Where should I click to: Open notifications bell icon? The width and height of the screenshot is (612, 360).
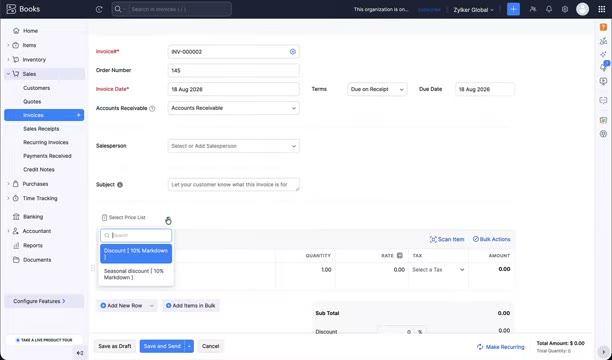tap(549, 9)
